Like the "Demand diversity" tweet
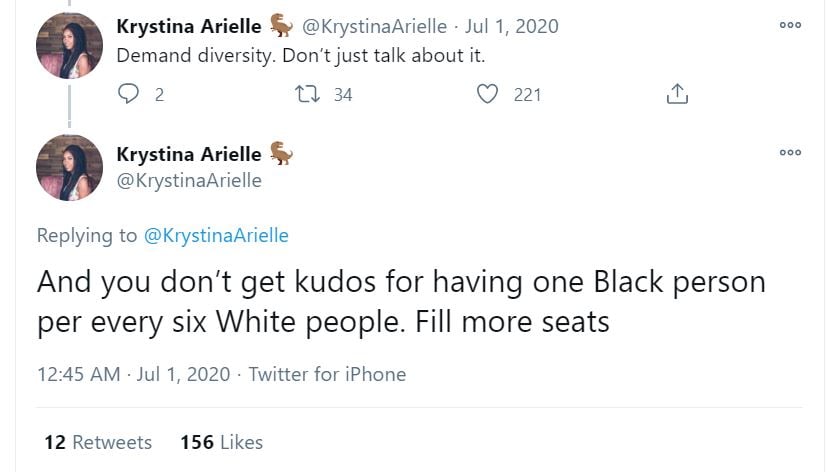The width and height of the screenshot is (827, 472). [x=488, y=94]
